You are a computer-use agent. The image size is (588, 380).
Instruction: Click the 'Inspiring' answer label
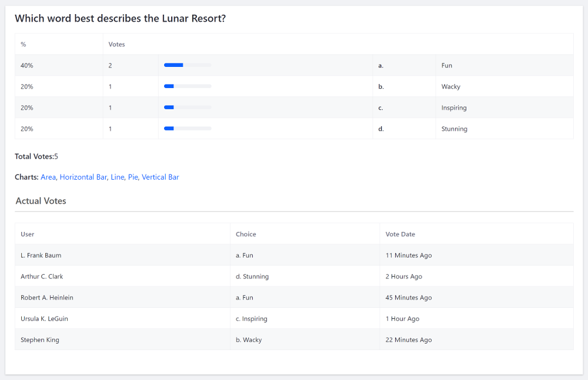[454, 108]
